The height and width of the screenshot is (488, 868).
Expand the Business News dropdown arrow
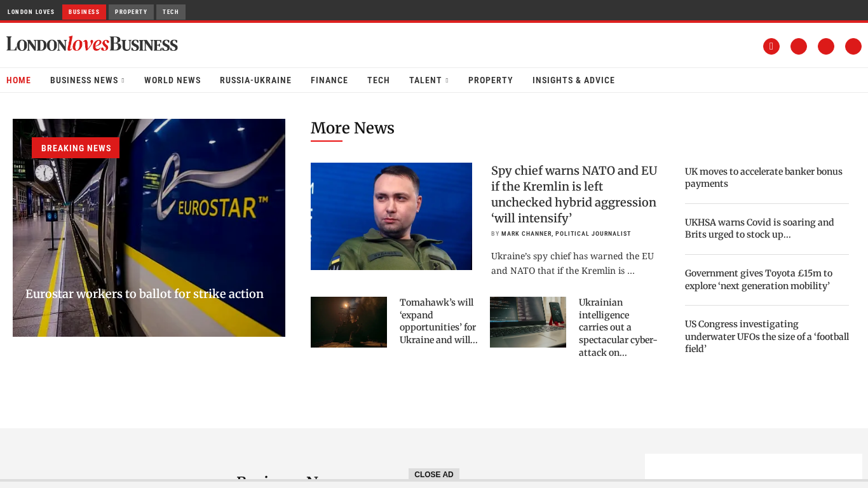(123, 81)
